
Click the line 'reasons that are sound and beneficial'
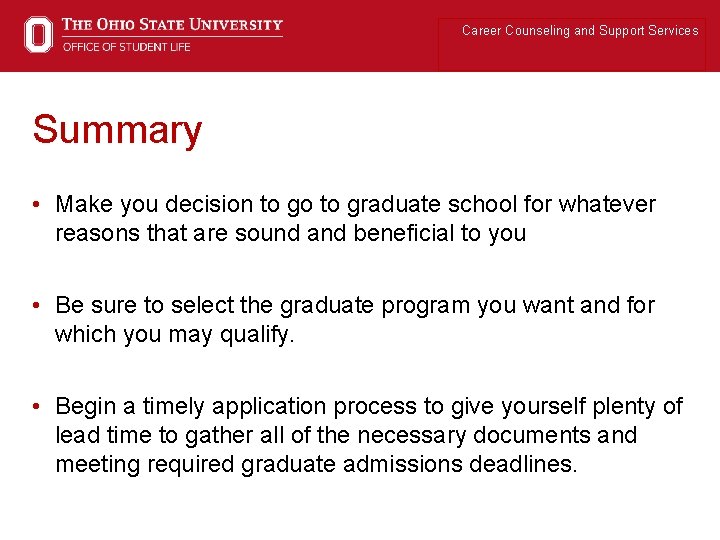pyautogui.click(x=290, y=234)
